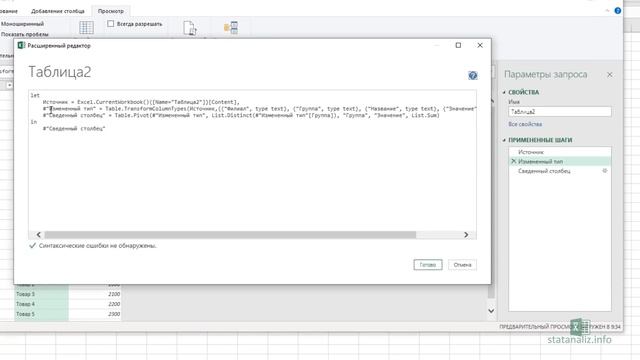Image resolution: width=640 pixels, height=360 pixels.
Task: Open the Просмотр ribbon tab
Action: pos(111,11)
